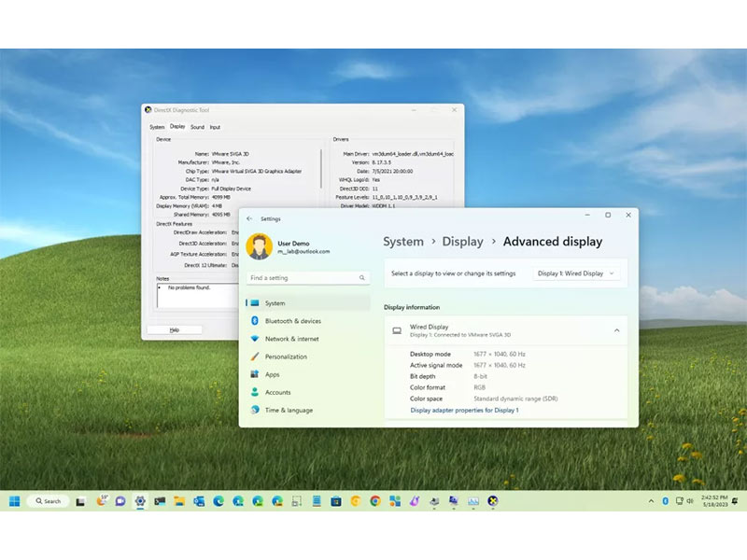
Task: Click the Find a setting search box
Action: (308, 277)
